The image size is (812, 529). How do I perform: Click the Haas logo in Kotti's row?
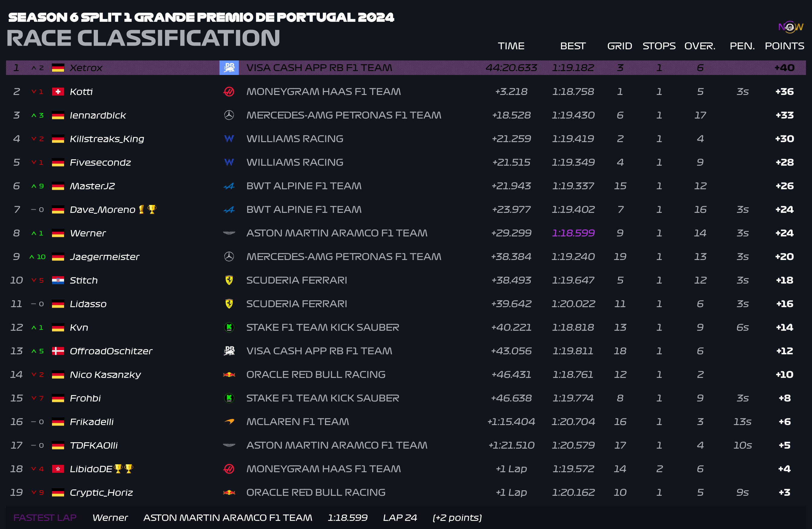229,91
